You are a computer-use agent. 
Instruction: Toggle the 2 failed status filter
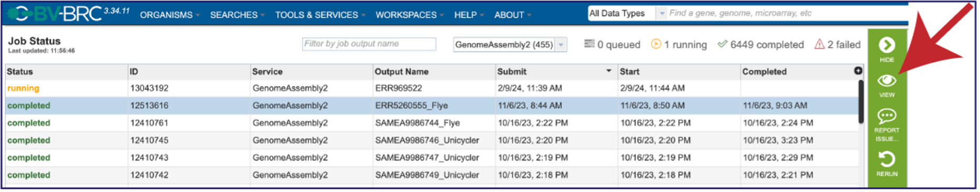(837, 45)
